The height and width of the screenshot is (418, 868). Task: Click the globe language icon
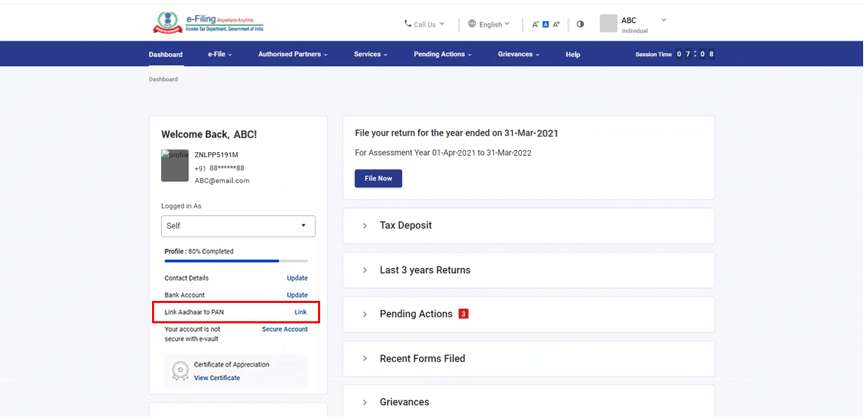[472, 24]
